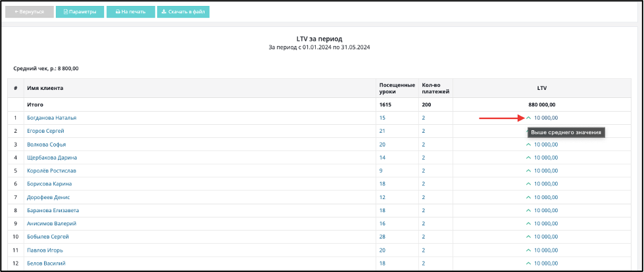Download the report via Скачать в файл
Viewport: 644px width, 272px height.
(x=183, y=12)
